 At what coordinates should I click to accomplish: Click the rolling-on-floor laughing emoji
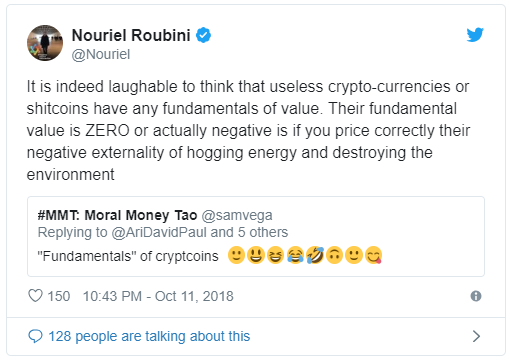coord(315,255)
